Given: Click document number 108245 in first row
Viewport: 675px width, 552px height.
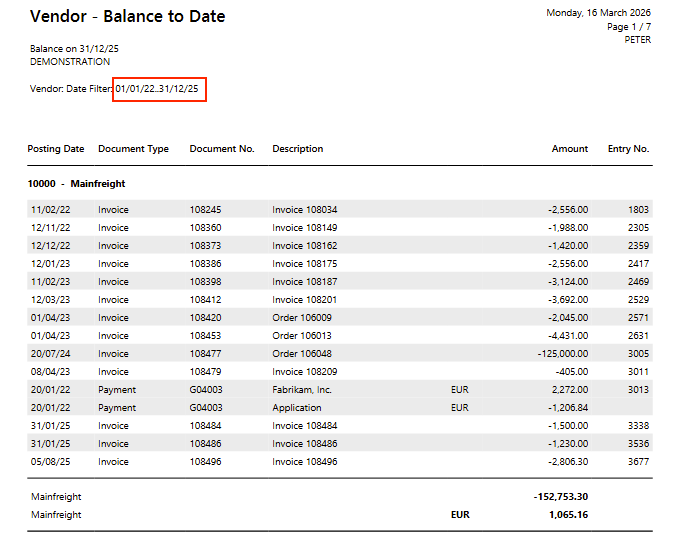Looking at the screenshot, I should click(x=205, y=210).
